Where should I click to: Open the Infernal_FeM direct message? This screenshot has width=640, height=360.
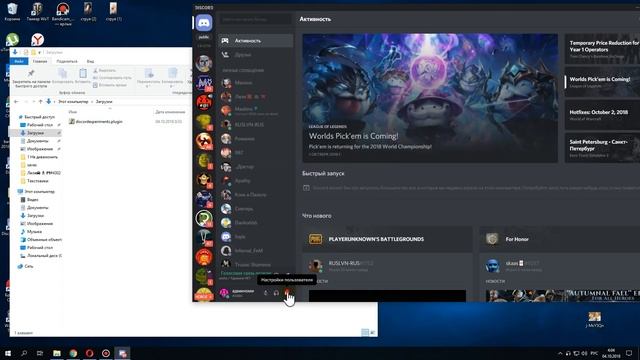pyautogui.click(x=256, y=250)
